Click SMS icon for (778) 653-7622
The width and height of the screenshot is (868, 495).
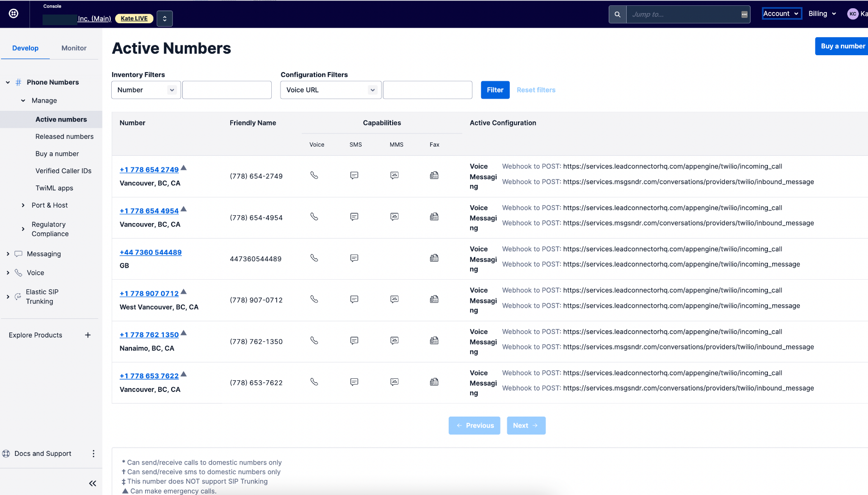click(354, 382)
